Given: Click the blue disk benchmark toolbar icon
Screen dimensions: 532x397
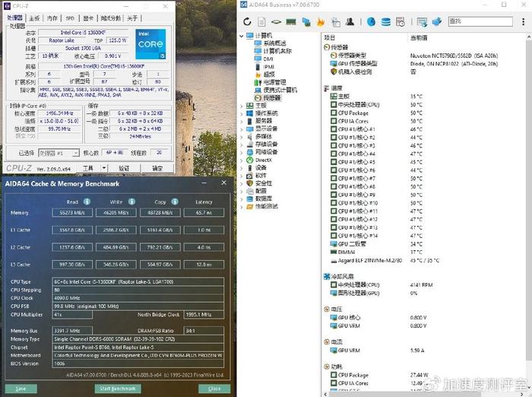Looking at the screenshot, I should tap(371, 22).
